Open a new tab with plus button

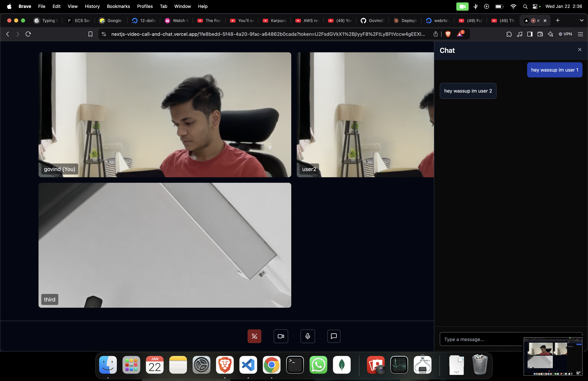point(558,20)
